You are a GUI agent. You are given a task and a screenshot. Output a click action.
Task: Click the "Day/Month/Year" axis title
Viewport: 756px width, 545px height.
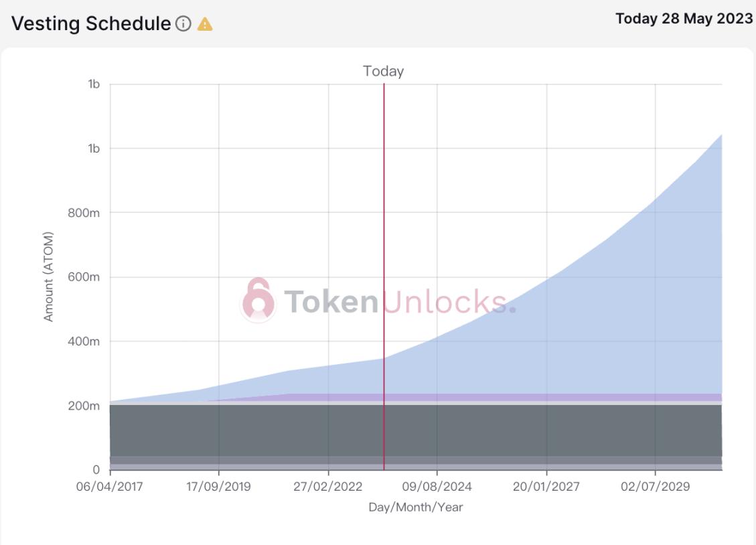[415, 507]
